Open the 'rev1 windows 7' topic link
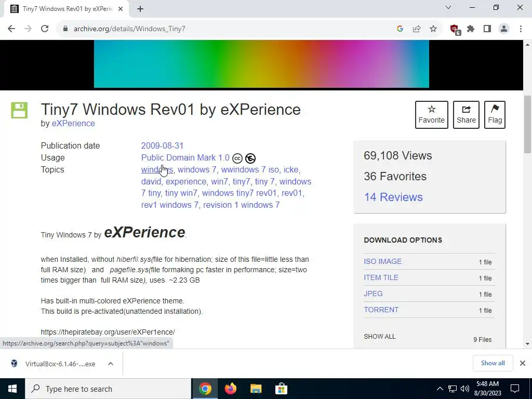This screenshot has height=399, width=532. click(x=170, y=205)
